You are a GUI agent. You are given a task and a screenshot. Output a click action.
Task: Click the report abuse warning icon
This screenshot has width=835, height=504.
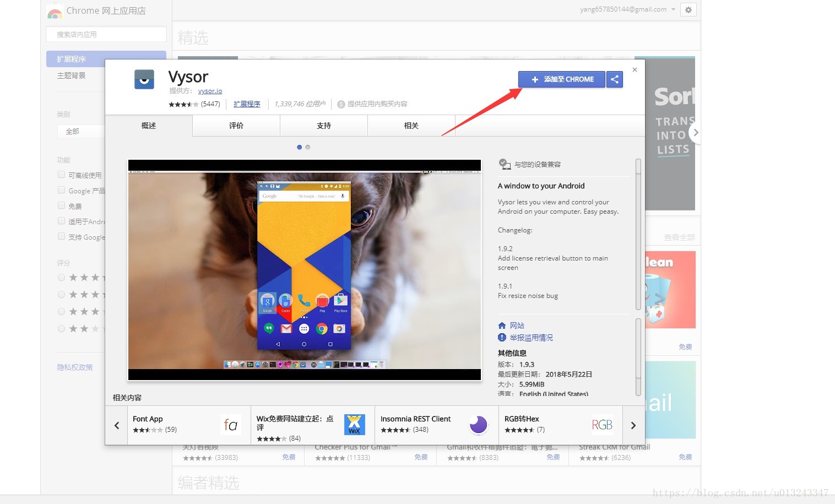(x=502, y=338)
